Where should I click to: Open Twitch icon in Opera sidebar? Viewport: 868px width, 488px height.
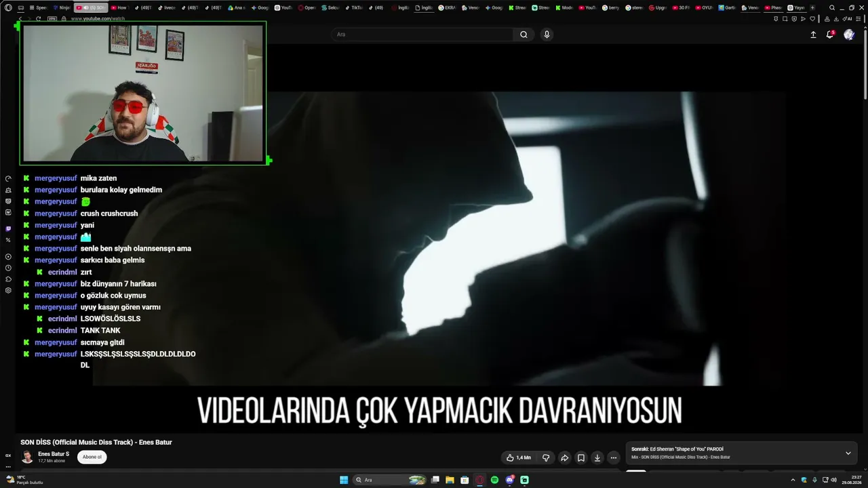coord(8,229)
